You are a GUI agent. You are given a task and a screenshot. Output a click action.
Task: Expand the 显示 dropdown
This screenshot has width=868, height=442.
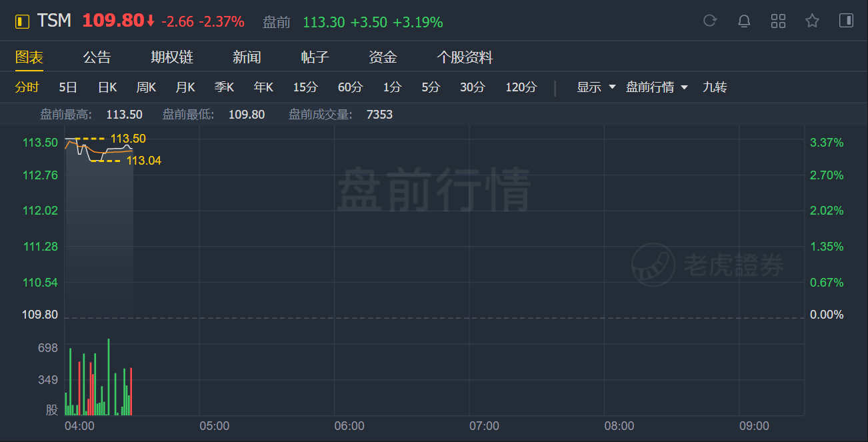tap(596, 87)
